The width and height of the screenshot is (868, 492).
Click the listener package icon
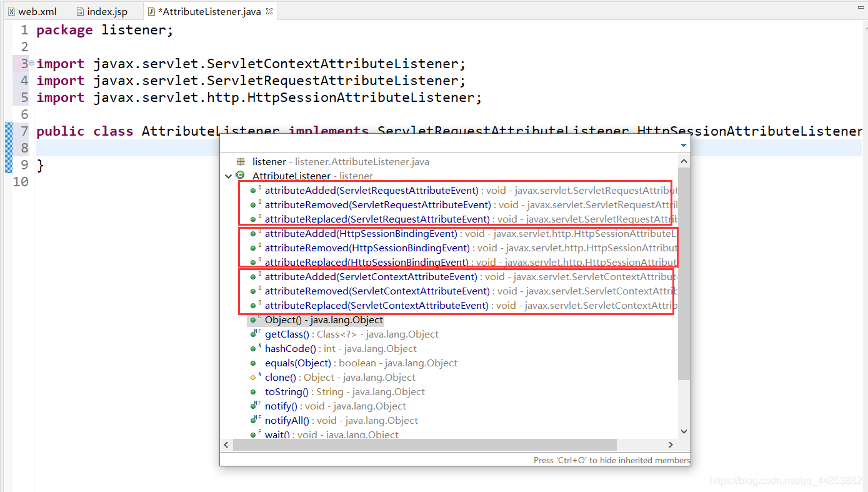pyautogui.click(x=241, y=162)
